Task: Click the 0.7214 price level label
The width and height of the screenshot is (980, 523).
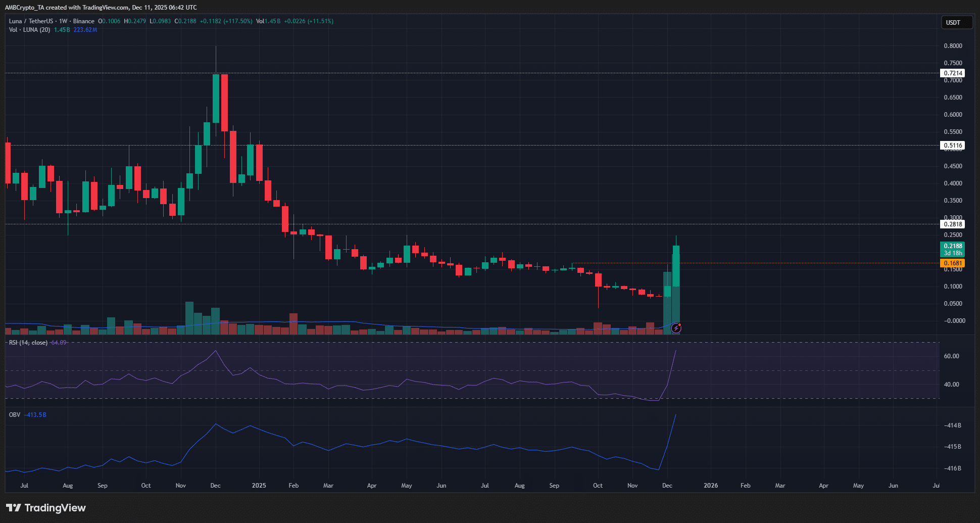Action: (x=953, y=73)
